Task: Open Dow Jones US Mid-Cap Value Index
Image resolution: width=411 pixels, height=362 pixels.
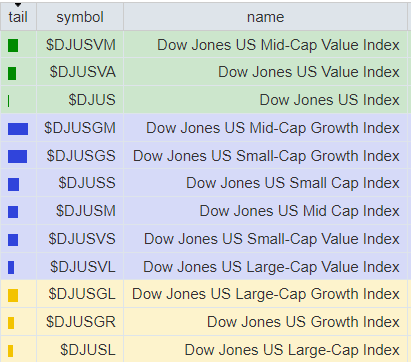Action: [x=278, y=45]
